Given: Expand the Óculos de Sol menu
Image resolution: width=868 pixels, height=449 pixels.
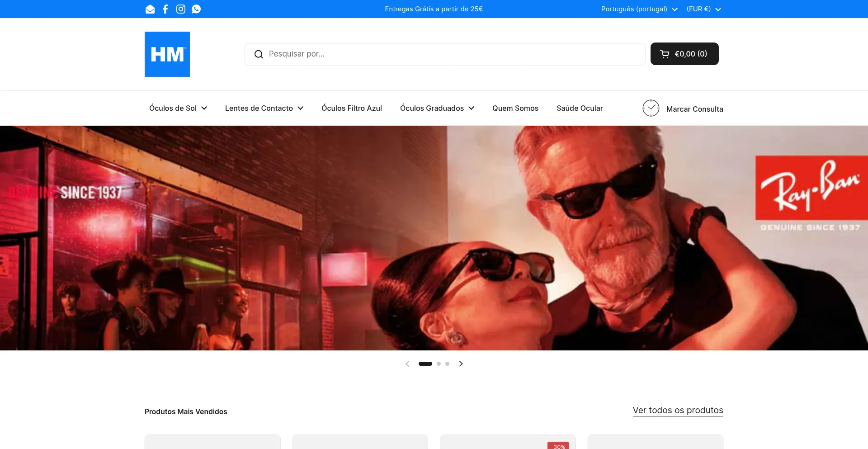Looking at the screenshot, I should (178, 108).
